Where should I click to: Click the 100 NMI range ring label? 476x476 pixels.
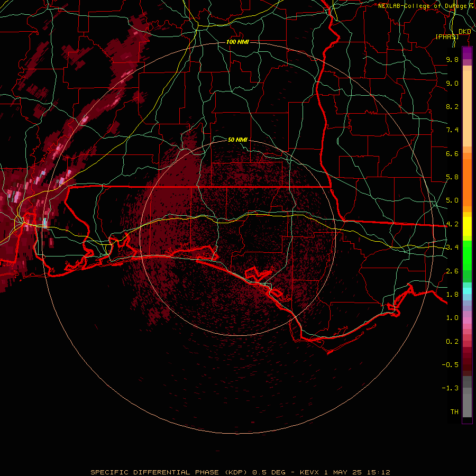[237, 42]
